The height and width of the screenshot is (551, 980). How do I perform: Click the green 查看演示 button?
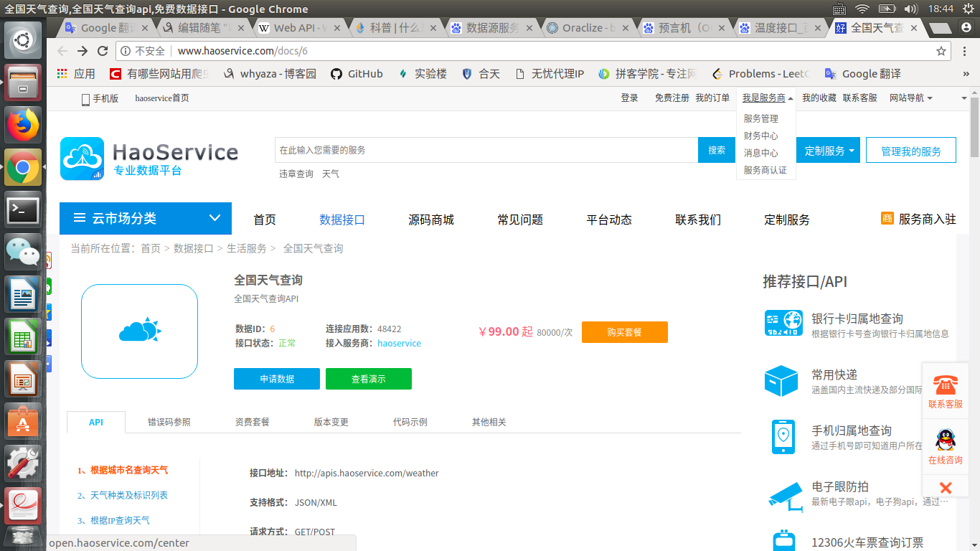368,379
